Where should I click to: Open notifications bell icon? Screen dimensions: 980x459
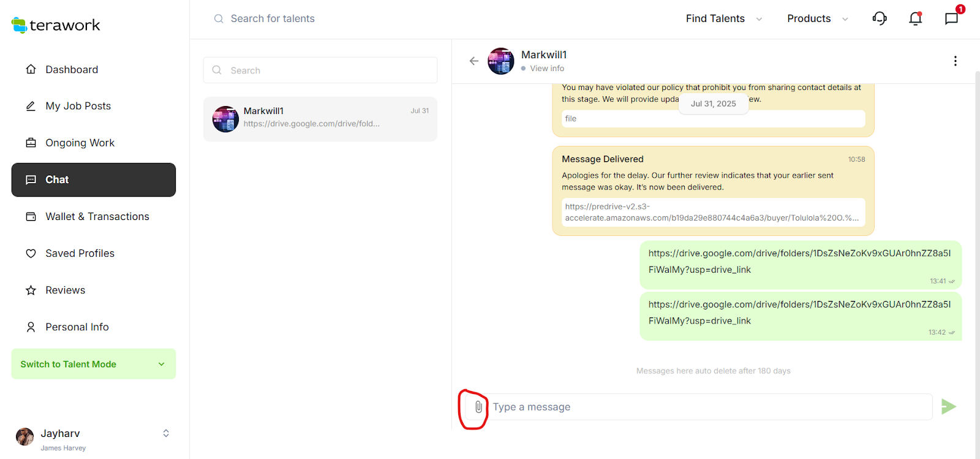pyautogui.click(x=915, y=19)
